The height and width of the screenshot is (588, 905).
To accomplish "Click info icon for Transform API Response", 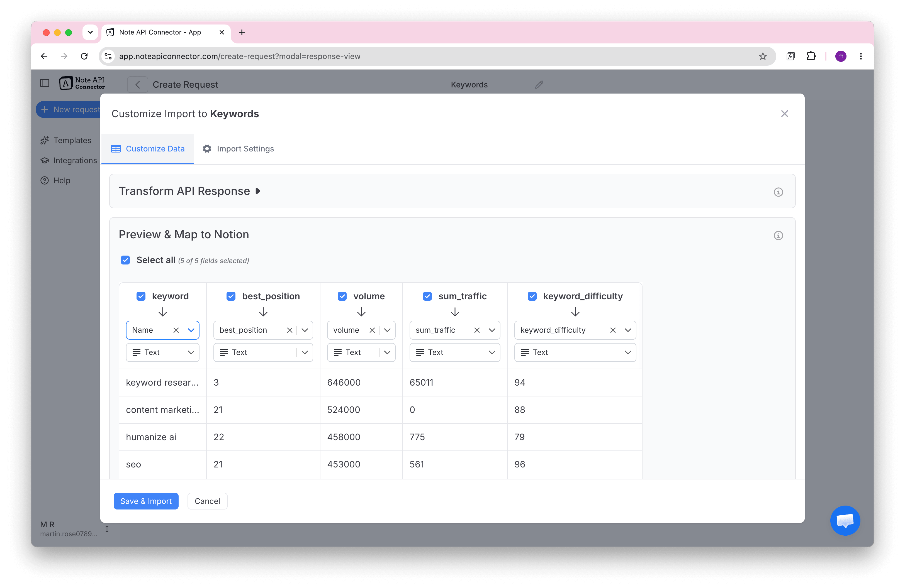I will tap(778, 192).
